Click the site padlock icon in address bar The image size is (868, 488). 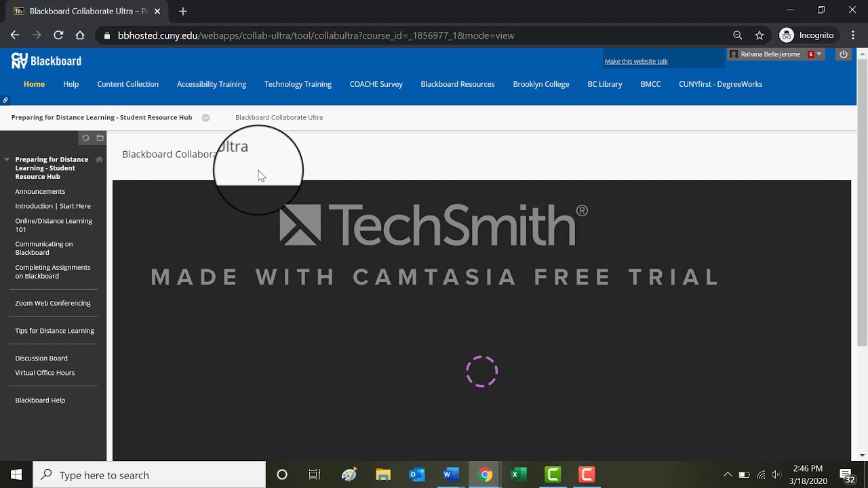(x=106, y=35)
